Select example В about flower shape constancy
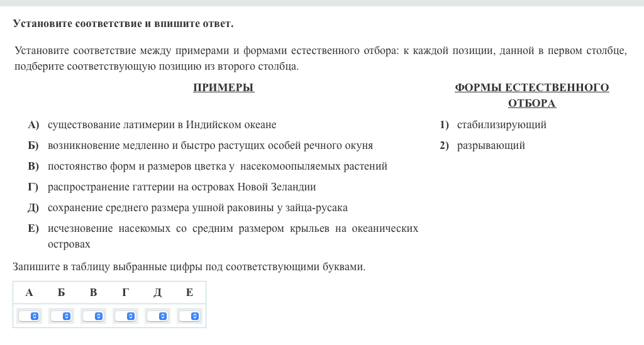This screenshot has width=644, height=345. (217, 167)
